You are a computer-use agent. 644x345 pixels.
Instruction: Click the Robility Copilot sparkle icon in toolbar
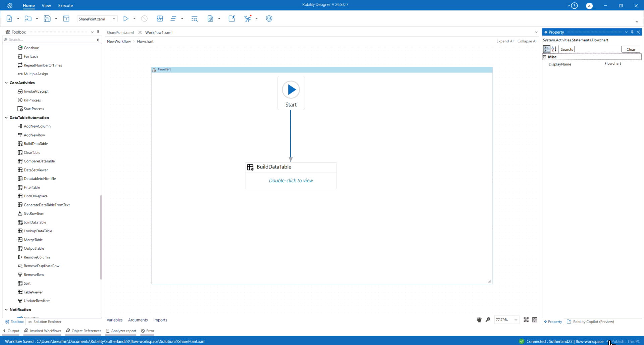[232, 19]
